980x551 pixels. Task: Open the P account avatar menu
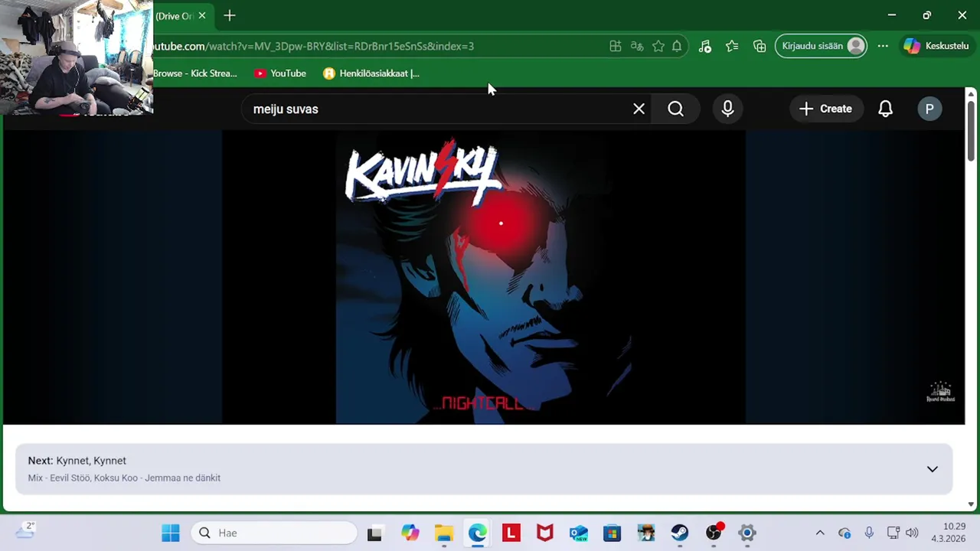[929, 109]
